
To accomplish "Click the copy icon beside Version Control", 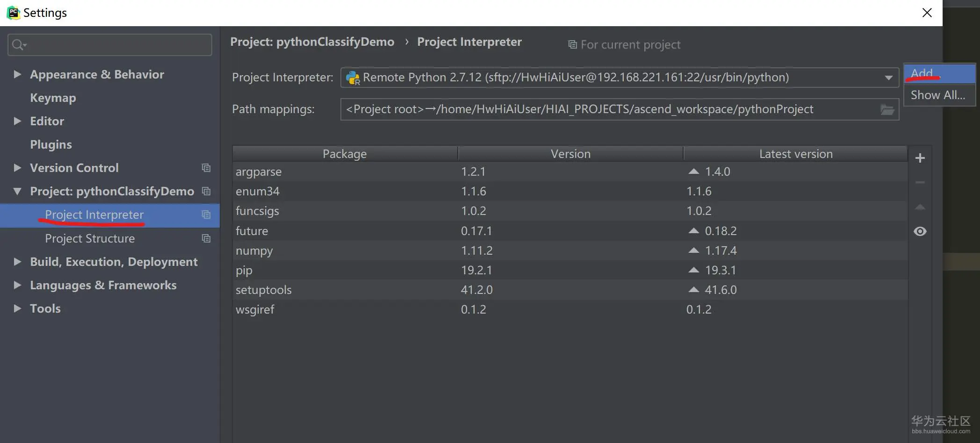I will click(206, 168).
